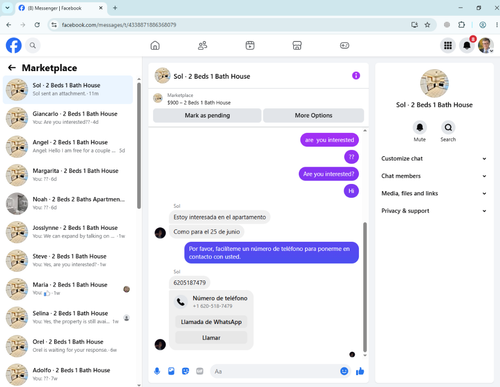Go back with the browser back arrow
Image resolution: width=500 pixels, height=387 pixels.
(x=9, y=25)
